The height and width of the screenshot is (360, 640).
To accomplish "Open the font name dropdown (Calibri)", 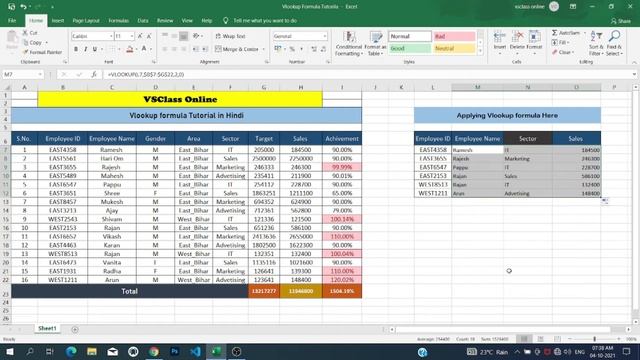I will [111, 36].
